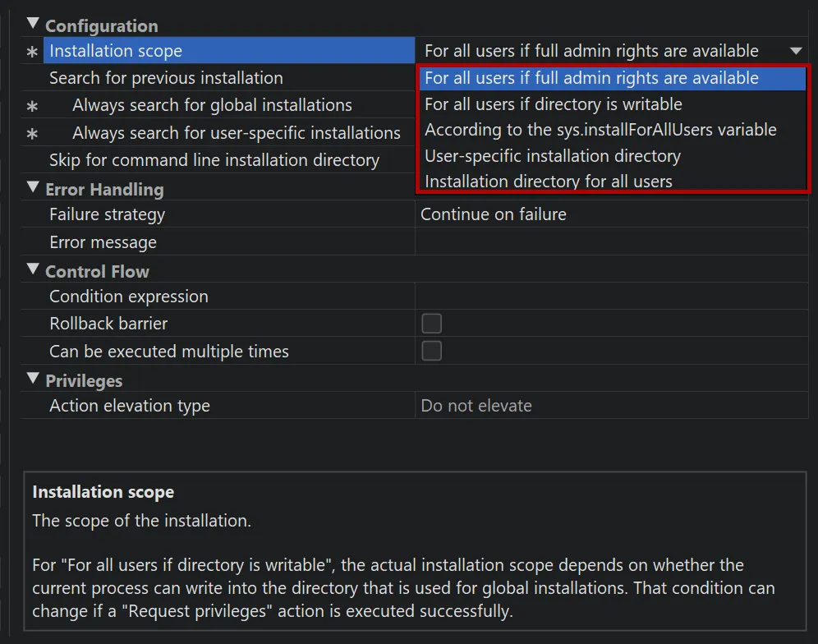Click asterisk beside 'Always search for global installations'
The height and width of the screenshot is (644, 818).
[x=33, y=106]
